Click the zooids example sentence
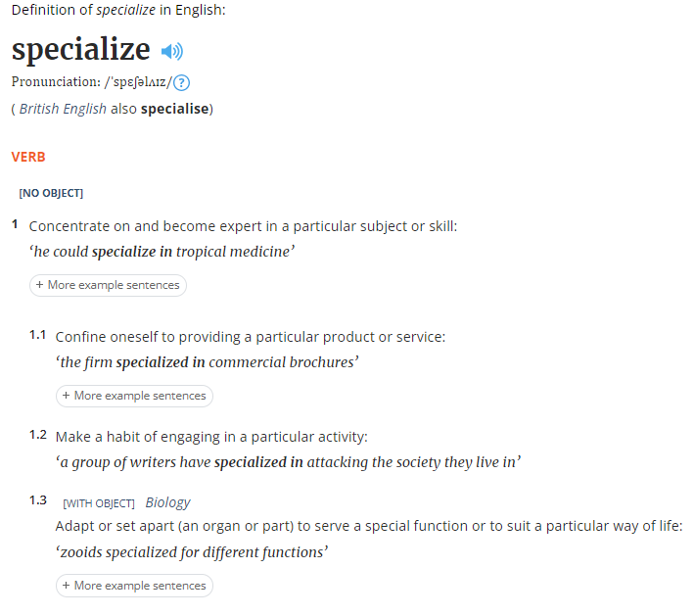 pyautogui.click(x=192, y=552)
